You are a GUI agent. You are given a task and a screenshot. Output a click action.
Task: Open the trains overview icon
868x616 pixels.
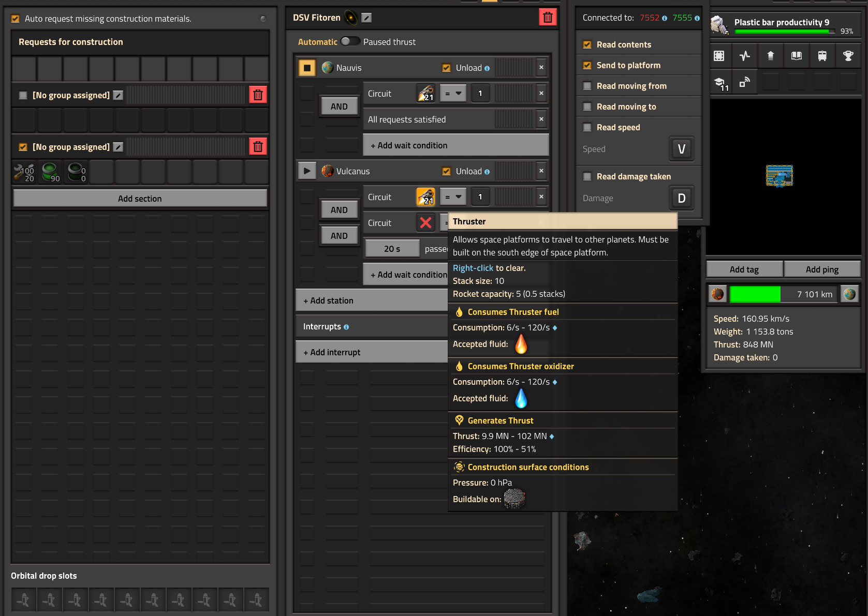[822, 56]
